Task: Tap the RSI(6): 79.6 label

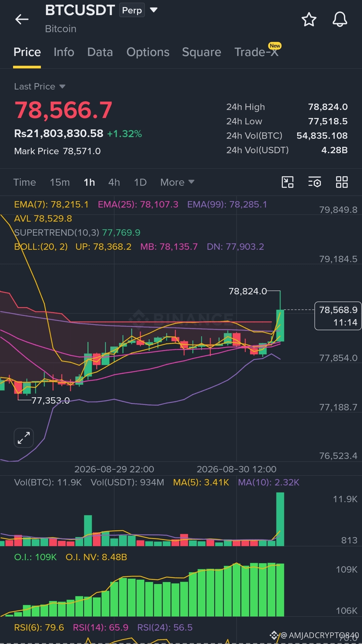Action: point(39,627)
